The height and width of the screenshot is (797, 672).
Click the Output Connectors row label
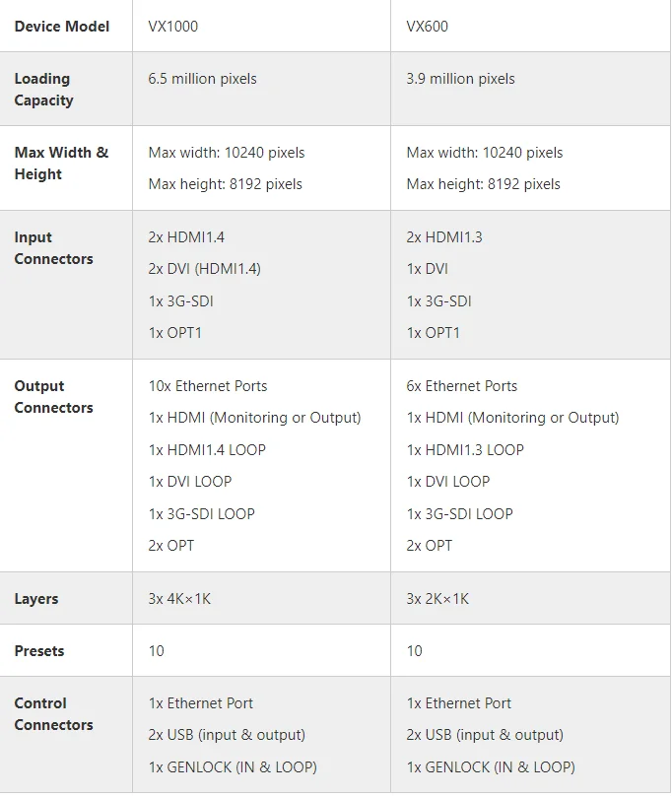tap(53, 397)
